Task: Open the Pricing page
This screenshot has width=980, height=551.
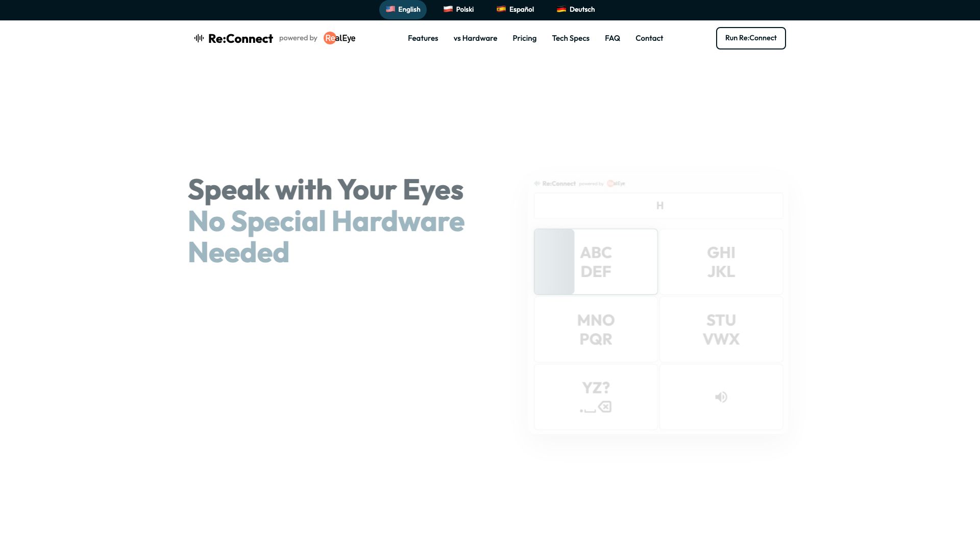Action: tap(524, 38)
